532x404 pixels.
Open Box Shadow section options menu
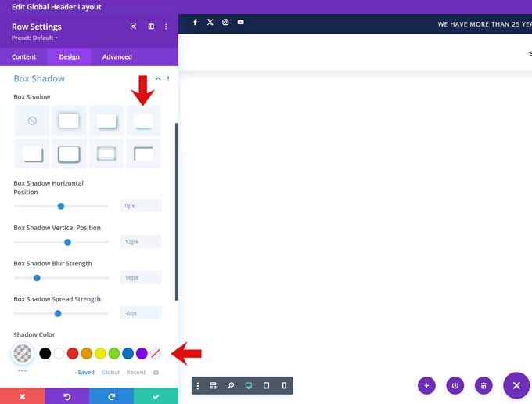point(168,79)
